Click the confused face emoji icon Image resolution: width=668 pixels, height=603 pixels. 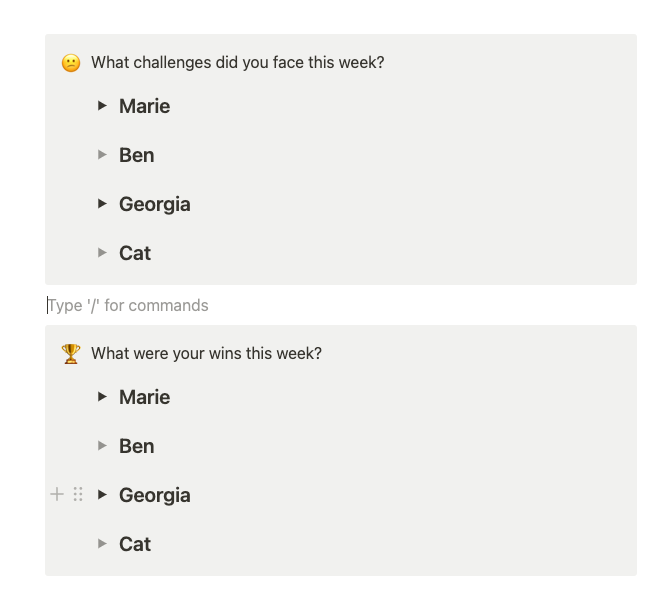click(x=71, y=63)
